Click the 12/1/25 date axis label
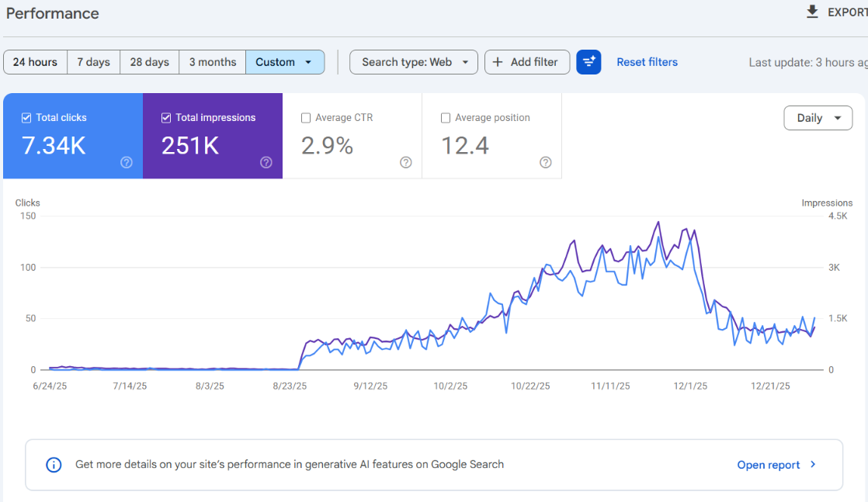 pos(690,386)
